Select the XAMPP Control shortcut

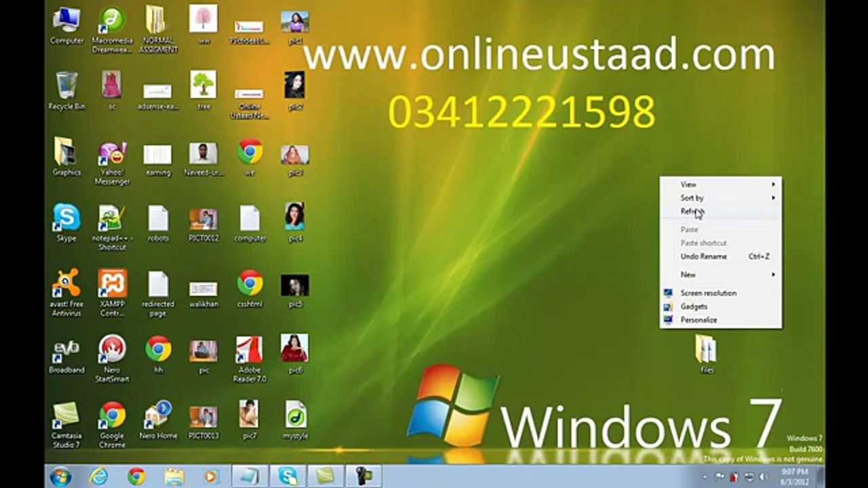[x=112, y=293]
